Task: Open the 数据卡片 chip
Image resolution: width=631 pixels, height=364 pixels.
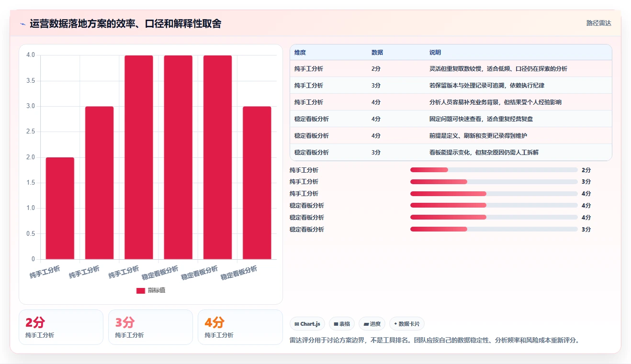Action: (x=407, y=324)
